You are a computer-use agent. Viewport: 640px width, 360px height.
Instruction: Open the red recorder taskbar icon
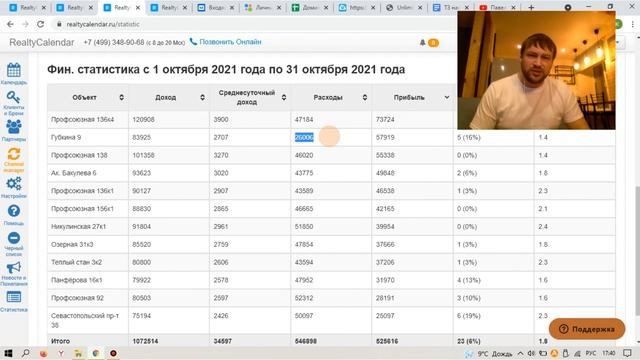point(113,353)
